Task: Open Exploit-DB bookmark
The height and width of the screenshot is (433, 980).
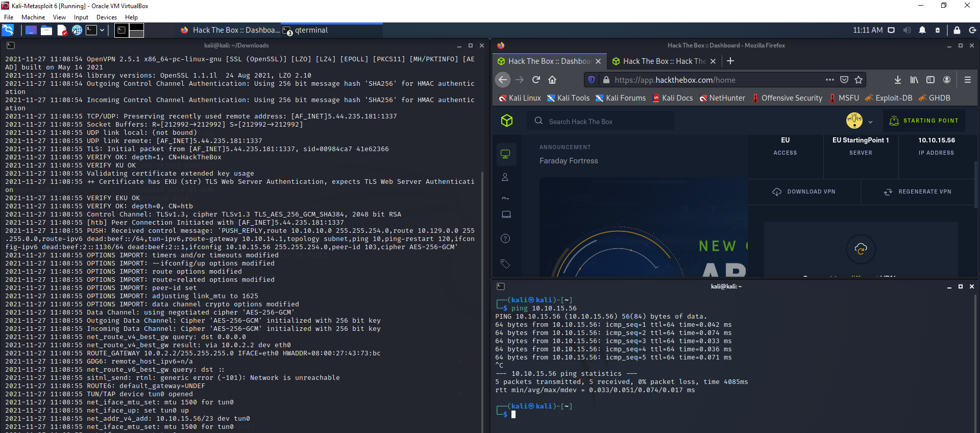Action: 889,98
